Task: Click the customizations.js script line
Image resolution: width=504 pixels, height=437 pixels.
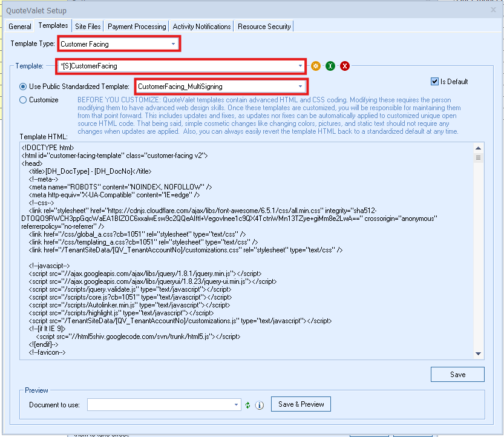Action: coord(180,321)
